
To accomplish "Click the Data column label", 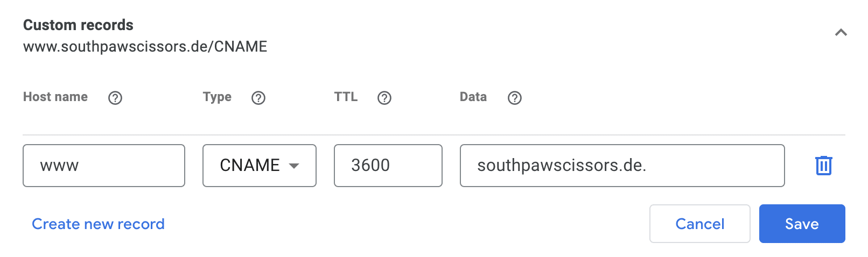I will pos(473,97).
